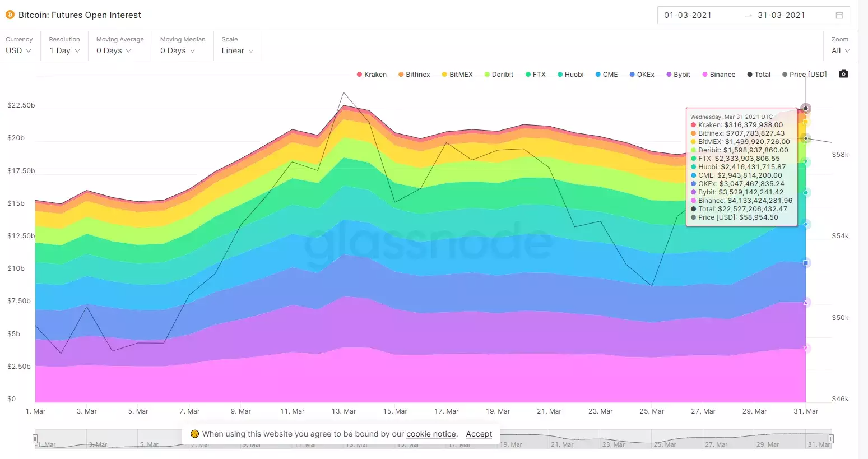Toggle Bitfinex series in legend
The width and height of the screenshot is (868, 459).
[x=414, y=75]
